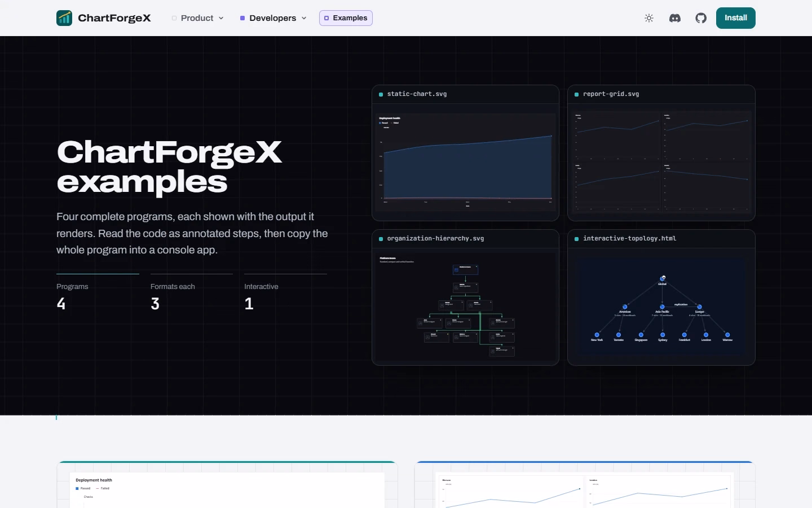812x508 pixels.
Task: Open the interactive-topology.html preview card
Action: (661, 297)
